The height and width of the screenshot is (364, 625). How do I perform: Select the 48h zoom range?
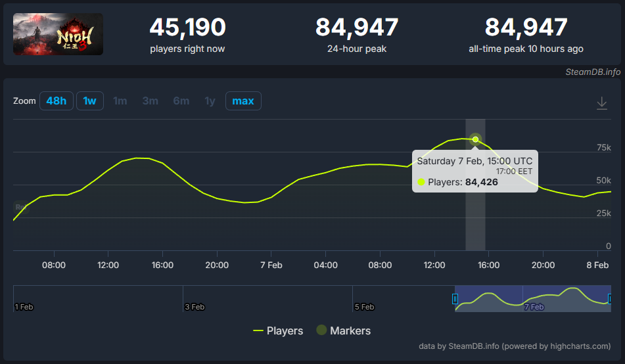[56, 101]
